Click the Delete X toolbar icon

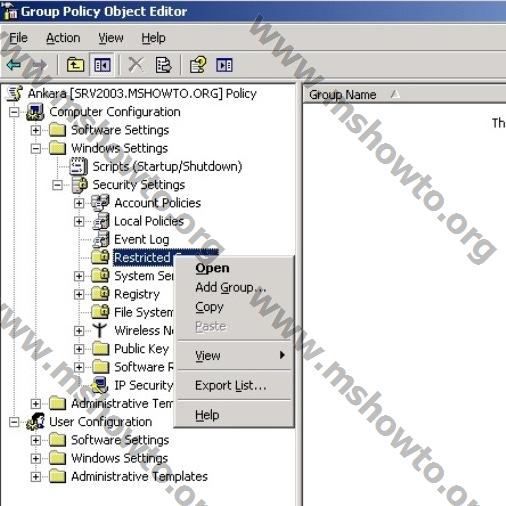pyautogui.click(x=136, y=65)
